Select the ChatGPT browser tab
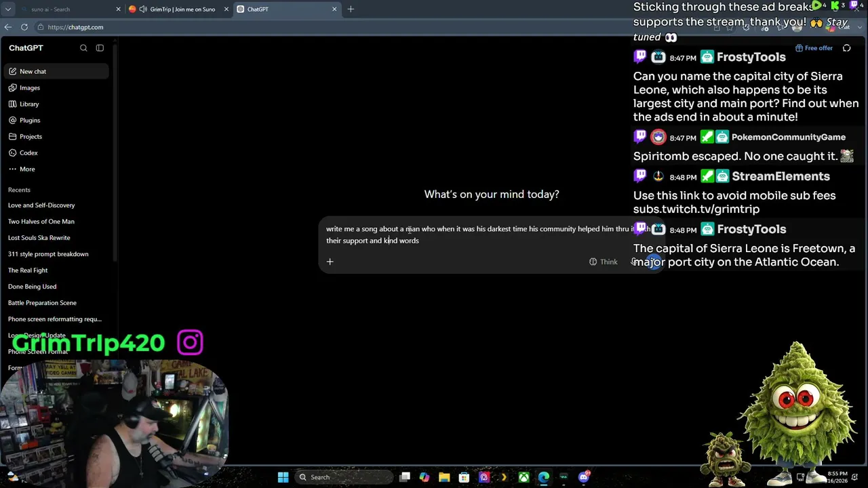 [287, 9]
